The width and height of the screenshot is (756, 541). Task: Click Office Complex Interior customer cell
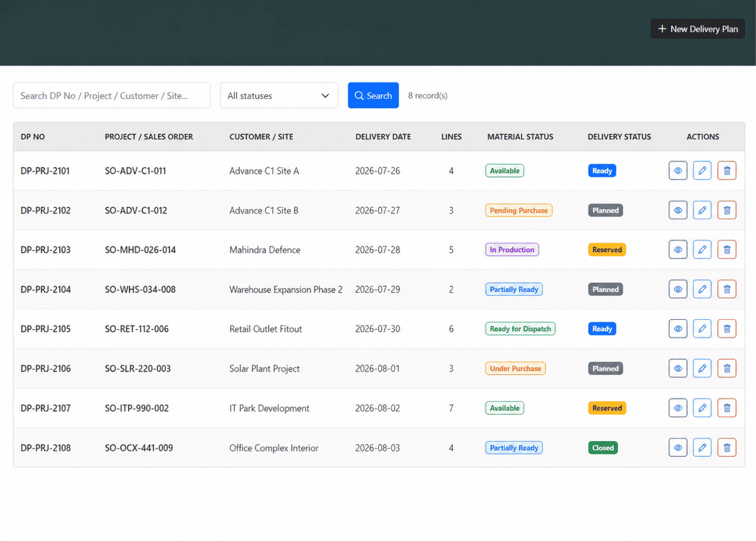pyautogui.click(x=274, y=448)
